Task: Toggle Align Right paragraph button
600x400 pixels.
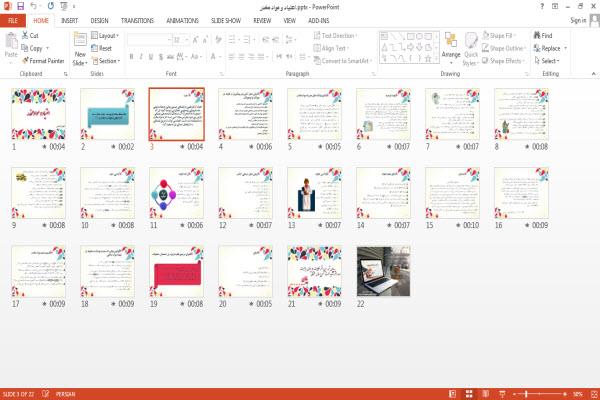Action: [251, 57]
